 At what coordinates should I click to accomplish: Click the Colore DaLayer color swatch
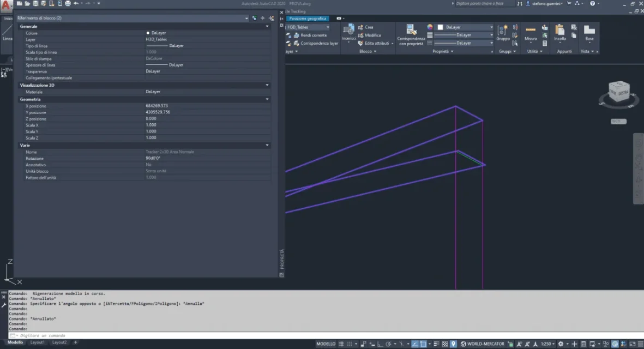(x=148, y=33)
